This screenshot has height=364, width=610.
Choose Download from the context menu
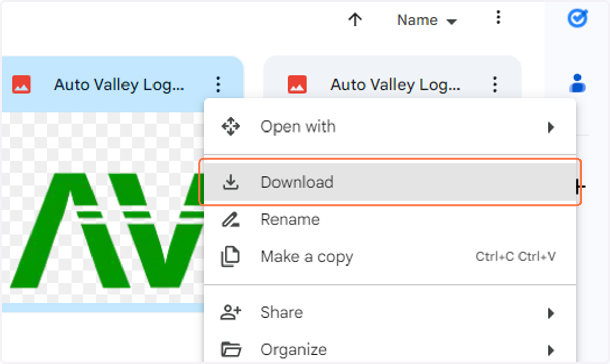pos(390,182)
